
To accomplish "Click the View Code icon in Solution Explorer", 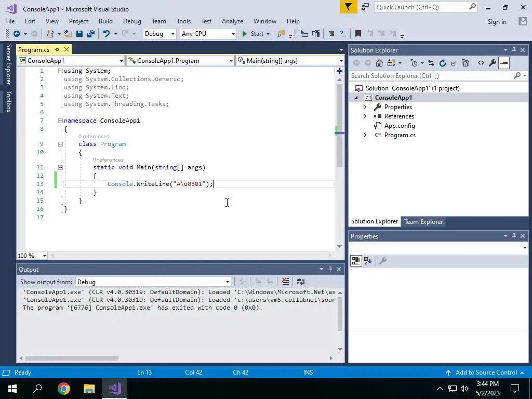I will (481, 63).
